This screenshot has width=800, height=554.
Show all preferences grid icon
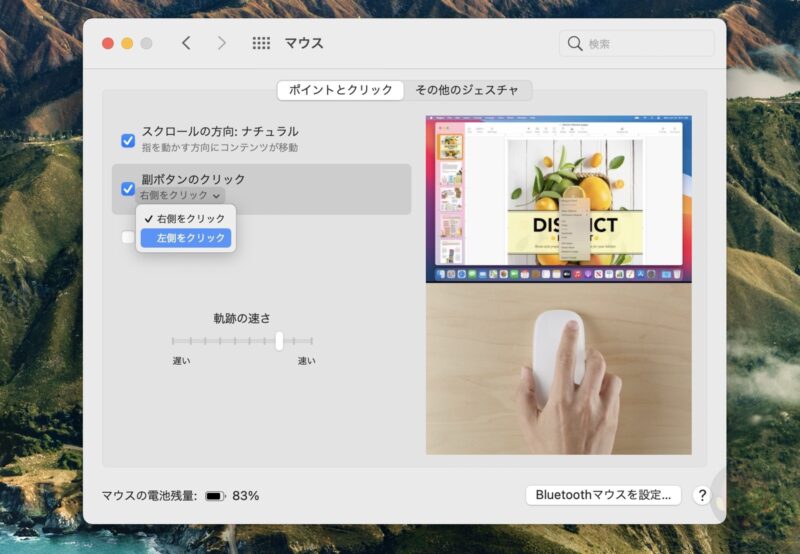[x=261, y=43]
